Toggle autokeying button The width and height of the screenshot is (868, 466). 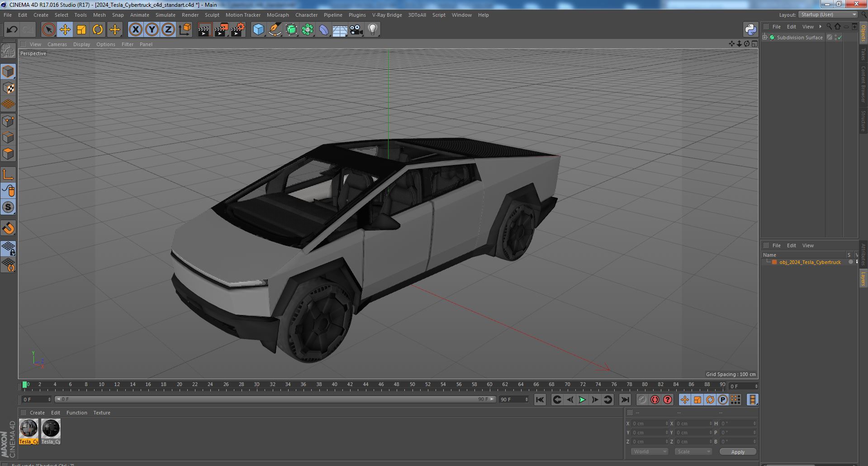655,400
